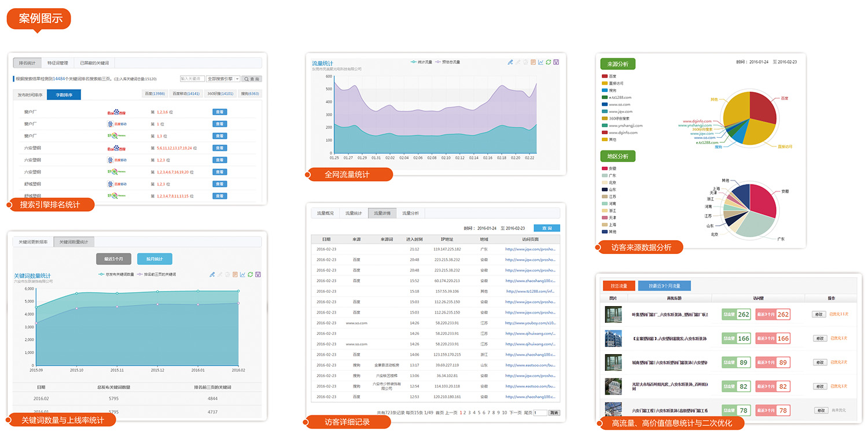This screenshot has width=868, height=442.
Task: Open data view icon on 流量统计 chart
Action: point(533,62)
